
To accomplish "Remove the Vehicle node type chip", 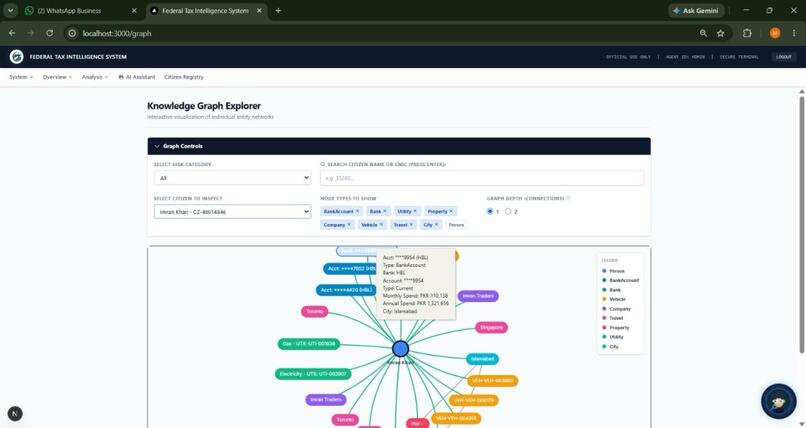I will pyautogui.click(x=381, y=225).
